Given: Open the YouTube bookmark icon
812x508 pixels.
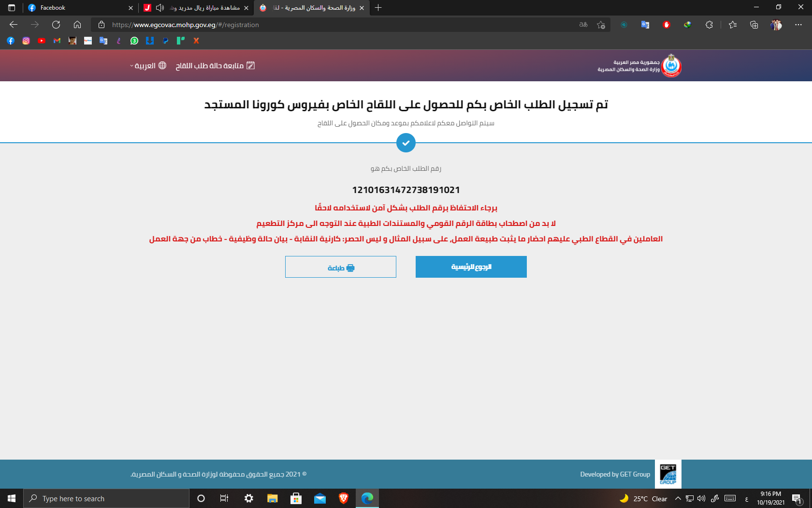Looking at the screenshot, I should coord(42,41).
